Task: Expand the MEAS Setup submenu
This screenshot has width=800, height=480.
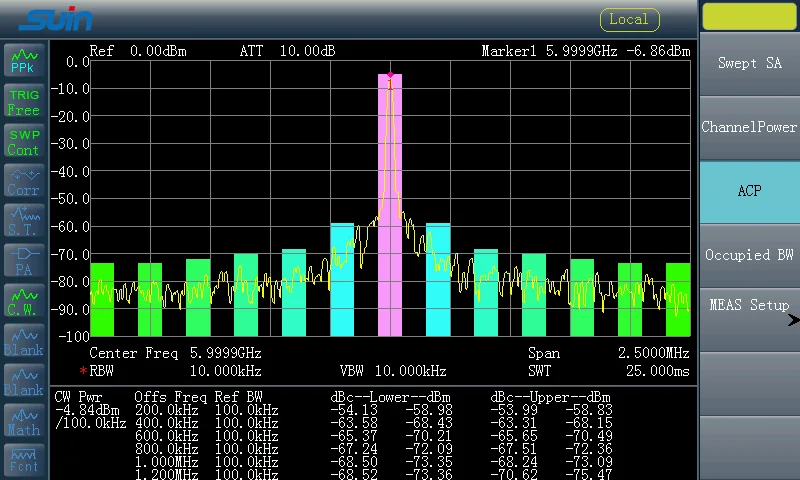Action: coord(749,306)
